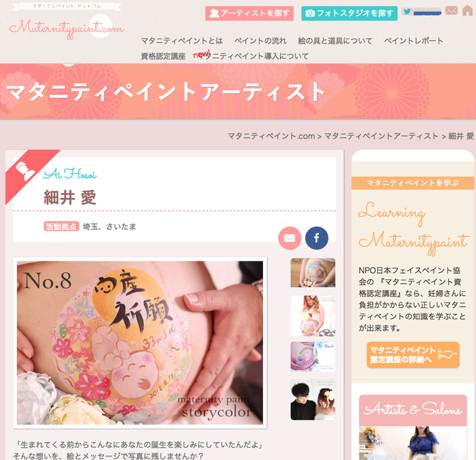The height and width of the screenshot is (460, 476).
Task: Click the camera icon on フォトスタジオを探す
Action: point(310,14)
